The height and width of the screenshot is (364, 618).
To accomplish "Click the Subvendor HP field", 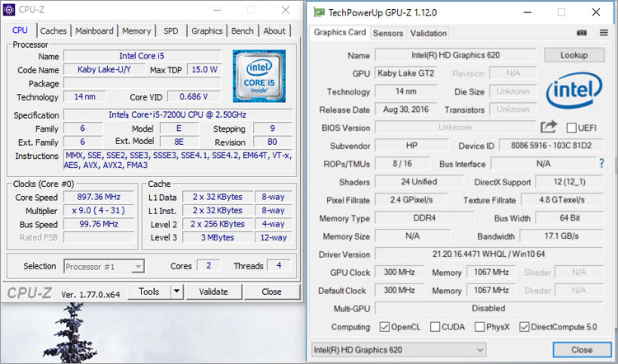I will click(411, 146).
